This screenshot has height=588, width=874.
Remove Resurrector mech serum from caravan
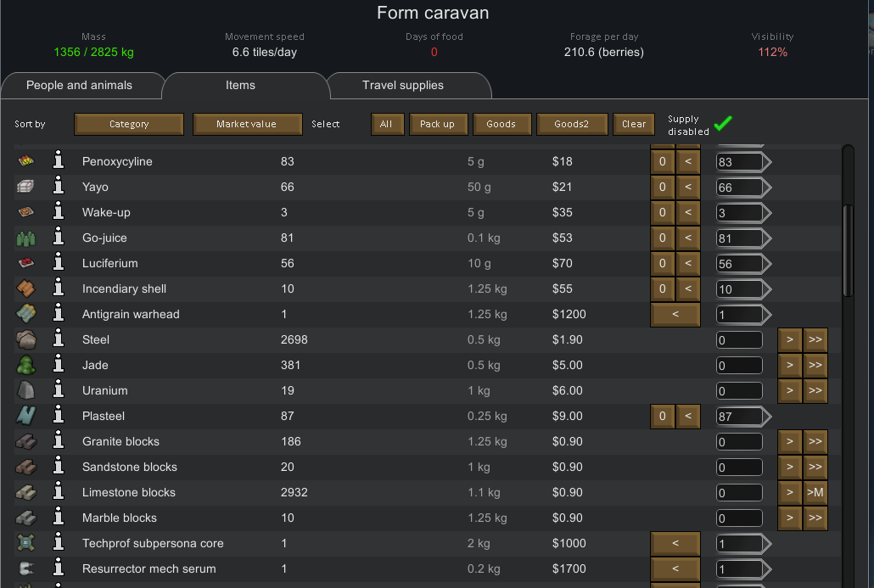click(x=675, y=568)
